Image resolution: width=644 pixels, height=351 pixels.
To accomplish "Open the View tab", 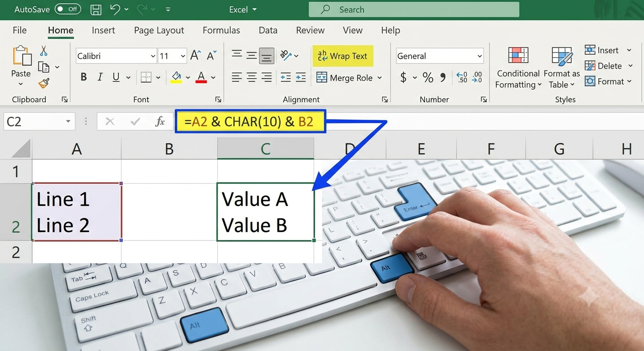I will click(x=353, y=30).
